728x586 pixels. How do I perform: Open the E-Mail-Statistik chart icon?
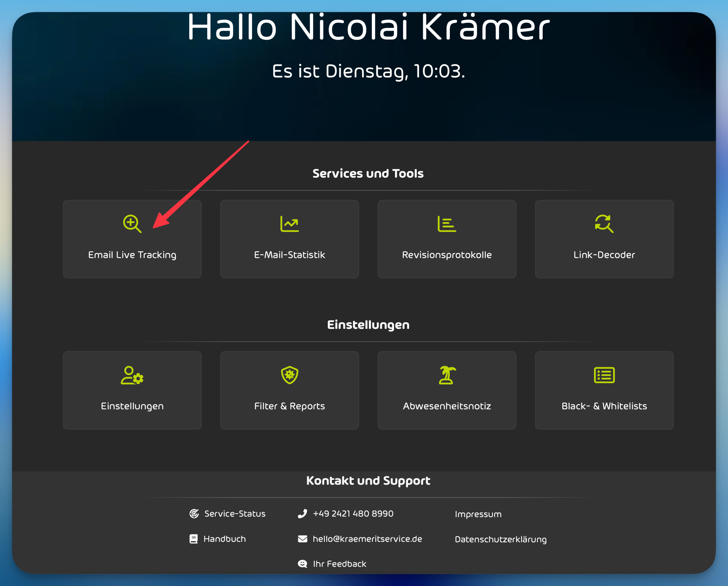coord(289,223)
